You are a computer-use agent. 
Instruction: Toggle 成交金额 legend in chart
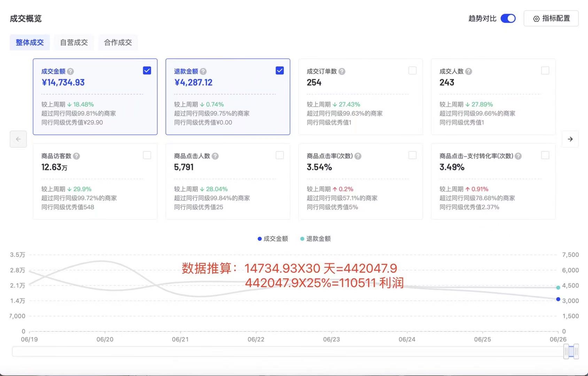click(x=273, y=239)
